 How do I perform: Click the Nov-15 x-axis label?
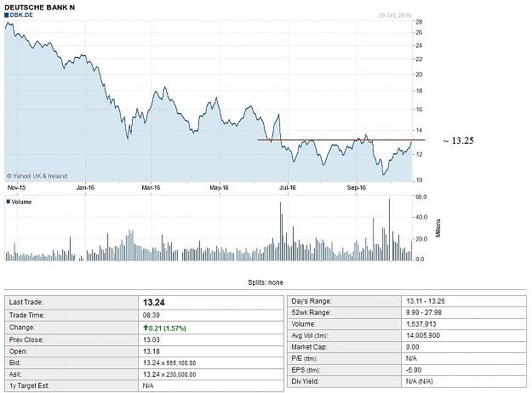tap(16, 187)
